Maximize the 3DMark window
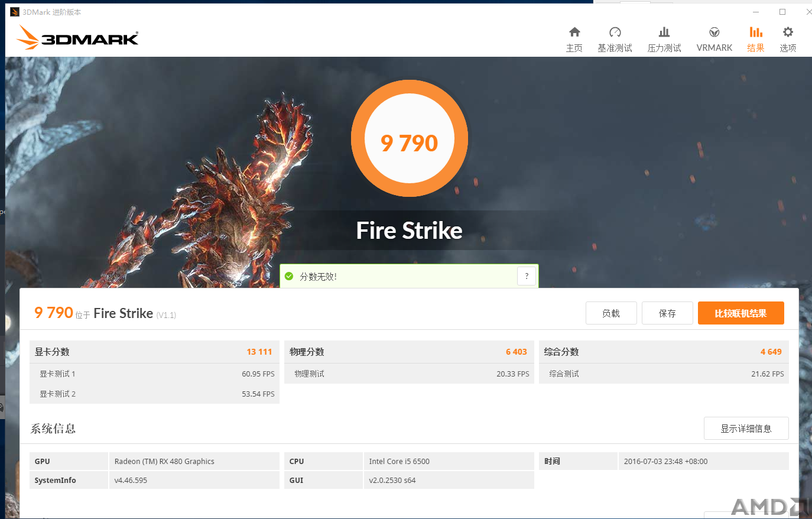 point(782,12)
